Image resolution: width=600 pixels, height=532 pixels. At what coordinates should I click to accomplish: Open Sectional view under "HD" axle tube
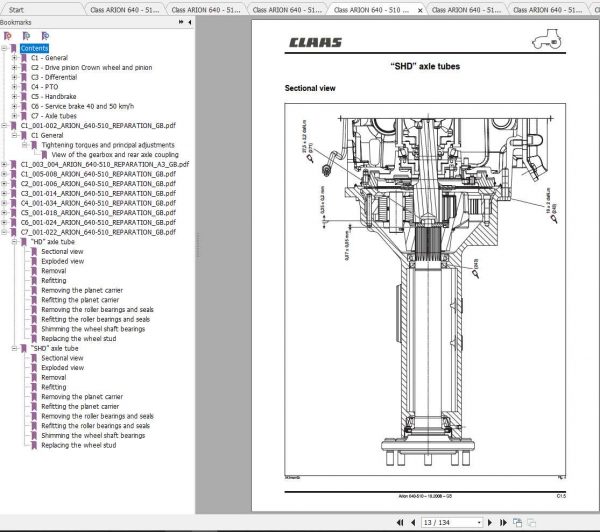point(62,251)
